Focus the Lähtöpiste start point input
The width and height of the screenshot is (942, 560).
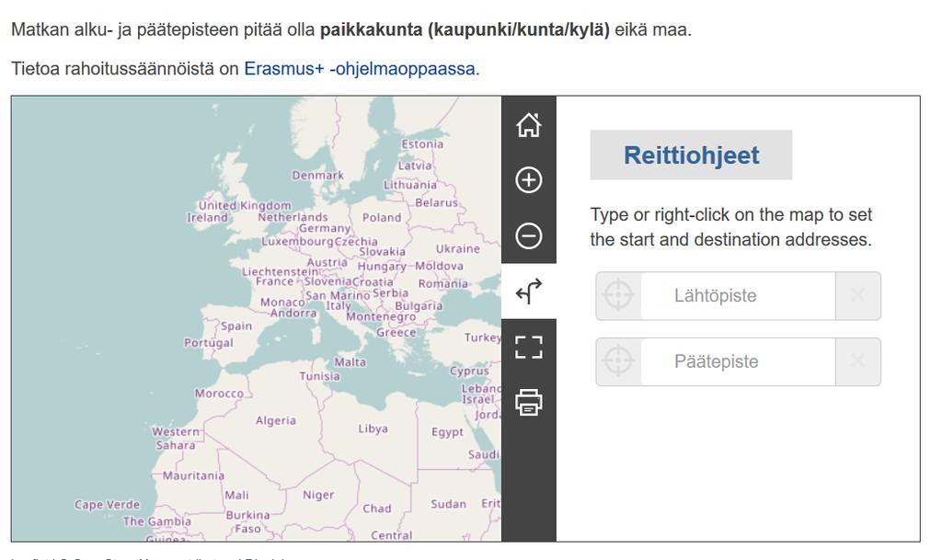[x=738, y=295]
